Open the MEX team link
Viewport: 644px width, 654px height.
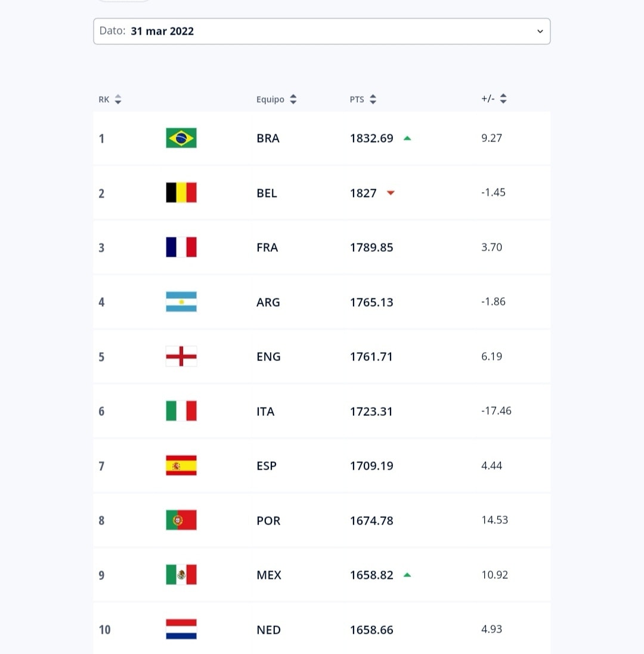coord(268,575)
